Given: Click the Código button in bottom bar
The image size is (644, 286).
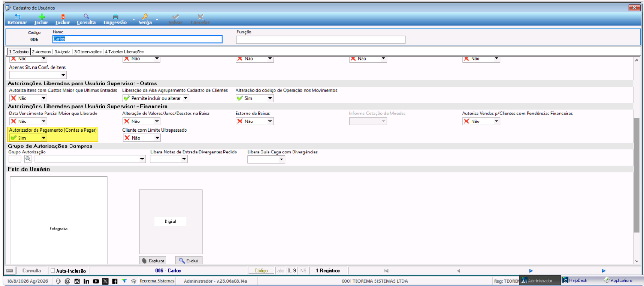Looking at the screenshot, I should tap(261, 271).
